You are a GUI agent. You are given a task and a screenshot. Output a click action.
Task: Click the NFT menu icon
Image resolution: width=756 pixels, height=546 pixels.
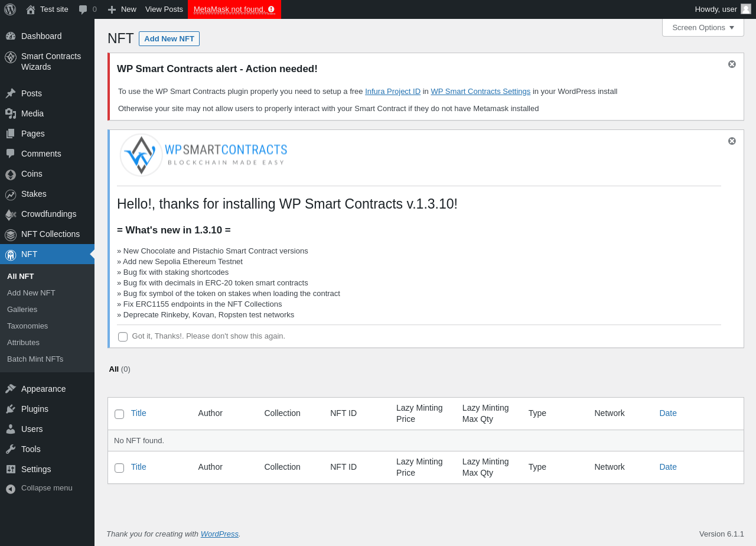pyautogui.click(x=11, y=255)
